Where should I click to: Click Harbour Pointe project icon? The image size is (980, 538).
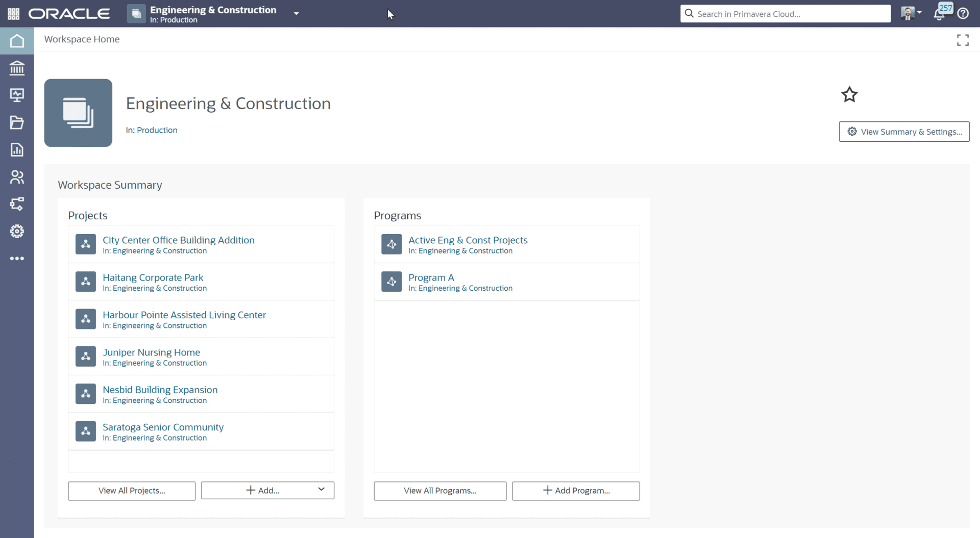click(86, 319)
